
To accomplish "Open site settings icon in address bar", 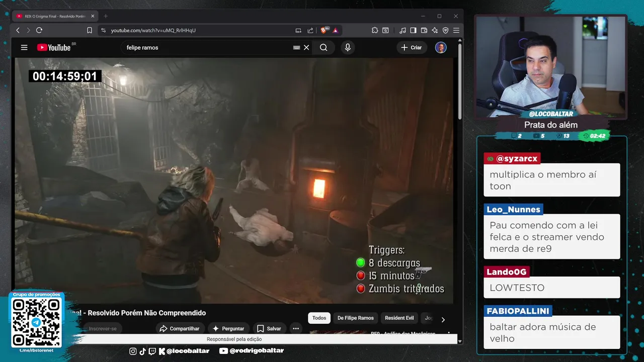I will (x=103, y=30).
